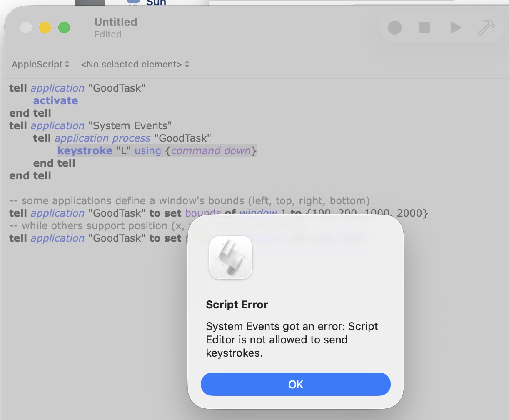
Task: Click the comment about window's bounds
Action: [x=190, y=200]
